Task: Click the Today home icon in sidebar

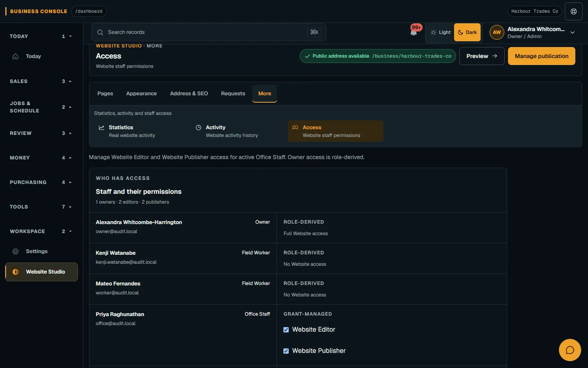Action: [16, 56]
